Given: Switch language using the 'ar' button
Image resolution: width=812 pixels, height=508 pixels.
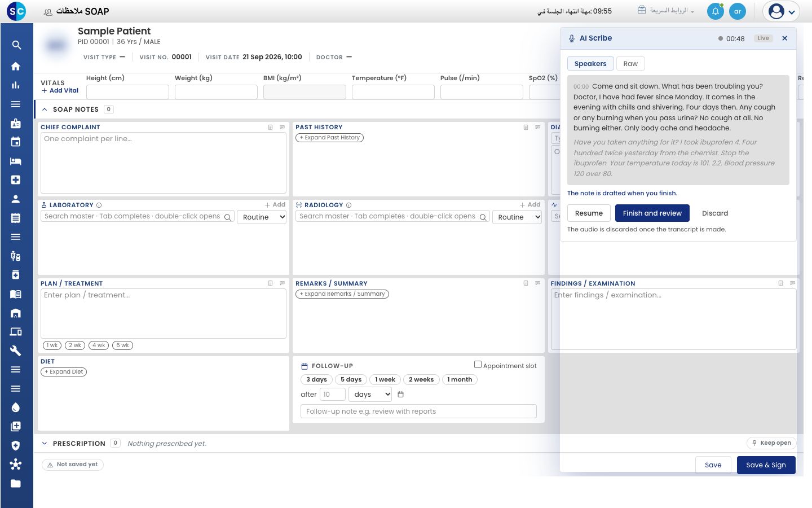Looking at the screenshot, I should point(738,11).
